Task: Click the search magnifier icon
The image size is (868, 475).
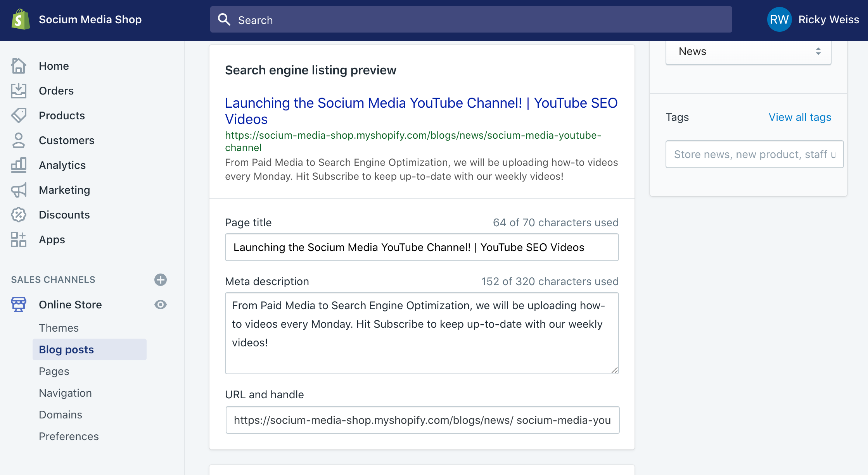Action: tap(224, 19)
